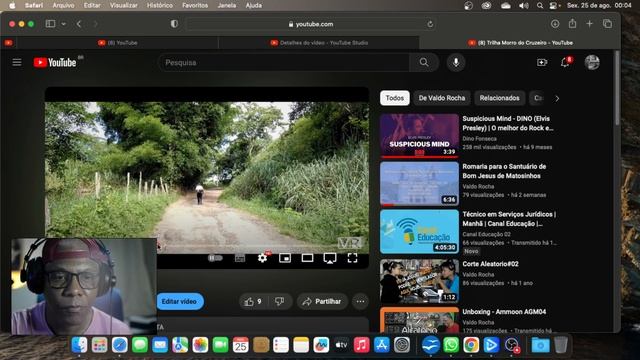The height and width of the screenshot is (360, 640).
Task: Enable the miniplayer mode icon
Action: pos(285,258)
